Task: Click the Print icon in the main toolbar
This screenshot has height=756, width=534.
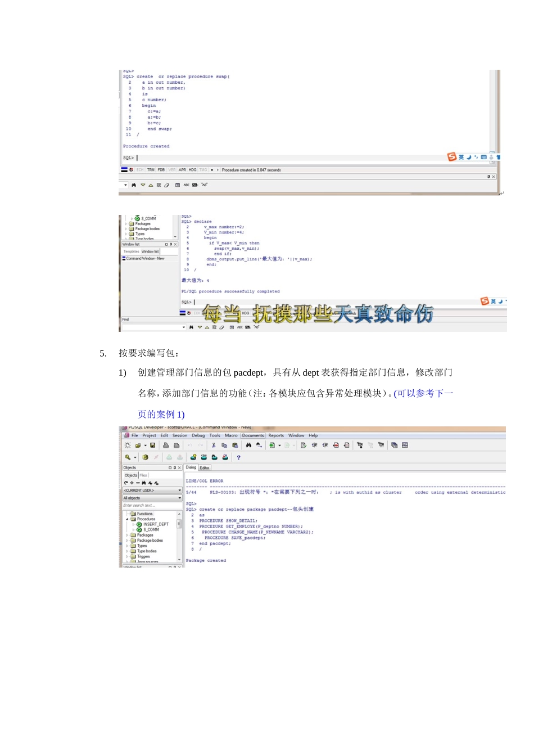Action: [166, 445]
